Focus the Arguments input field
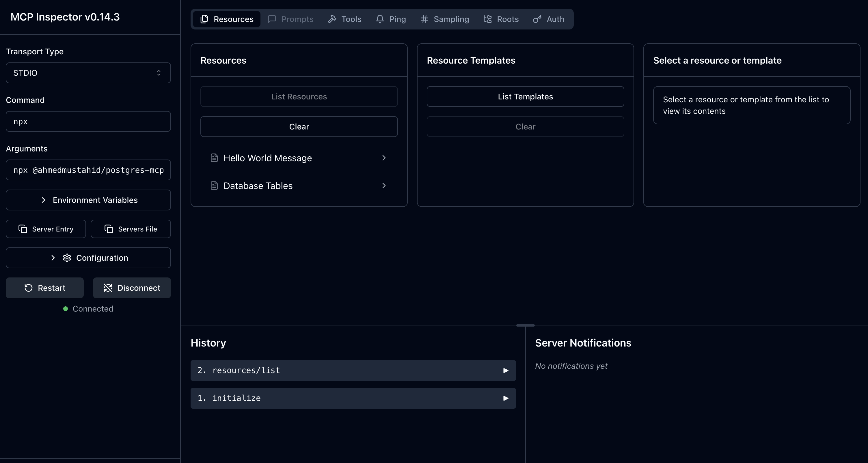 (x=88, y=170)
